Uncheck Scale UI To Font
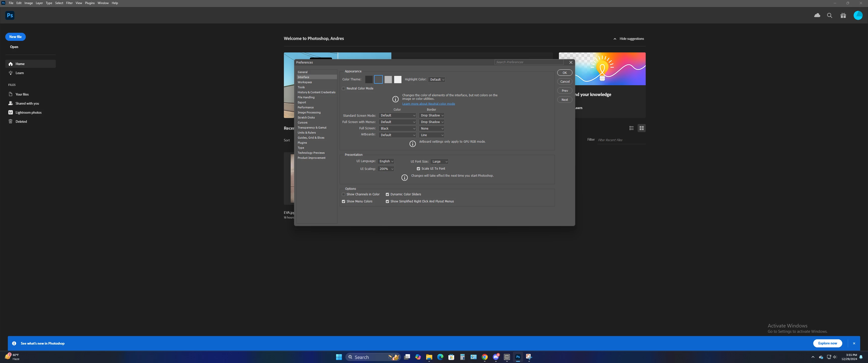This screenshot has width=868, height=363. tap(419, 169)
